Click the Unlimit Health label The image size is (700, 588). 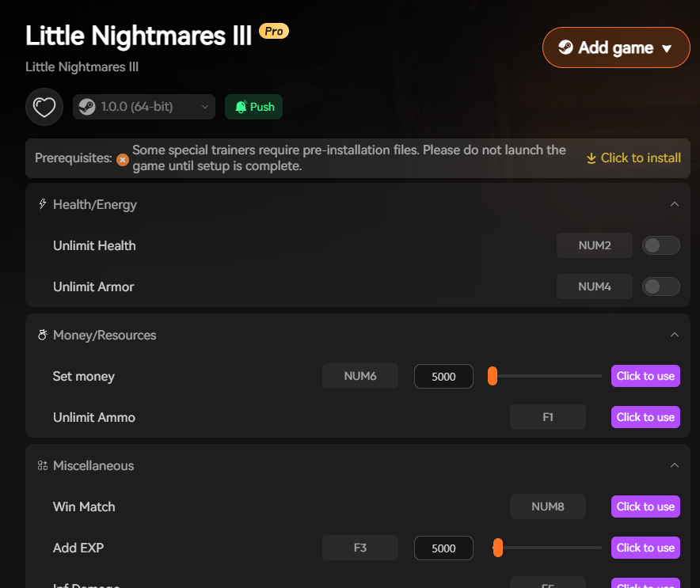94,246
